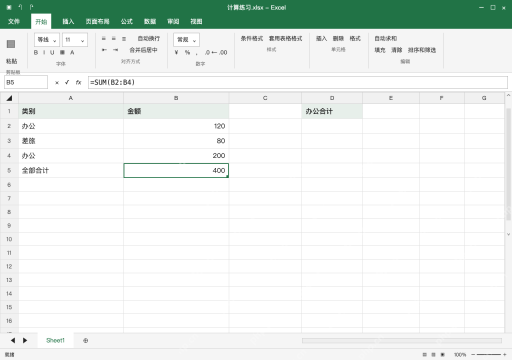Click the bottom align icon
The image size is (512, 360).
point(124,39)
